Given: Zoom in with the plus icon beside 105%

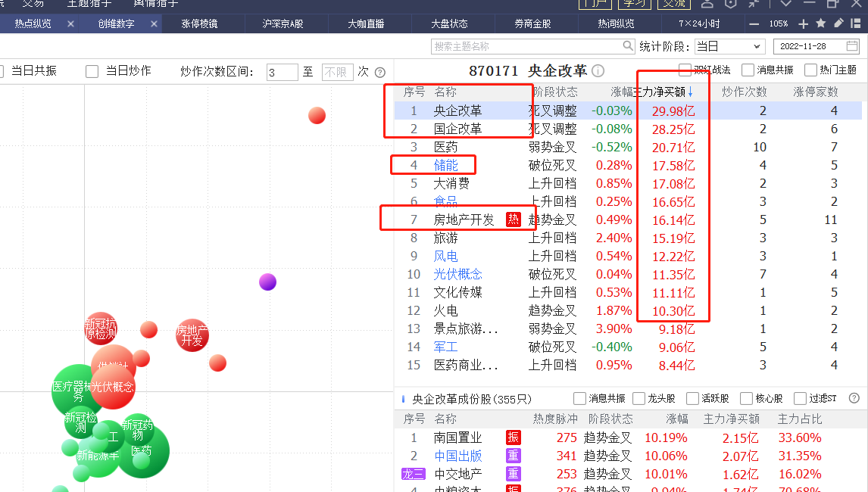Looking at the screenshot, I should click(803, 23).
